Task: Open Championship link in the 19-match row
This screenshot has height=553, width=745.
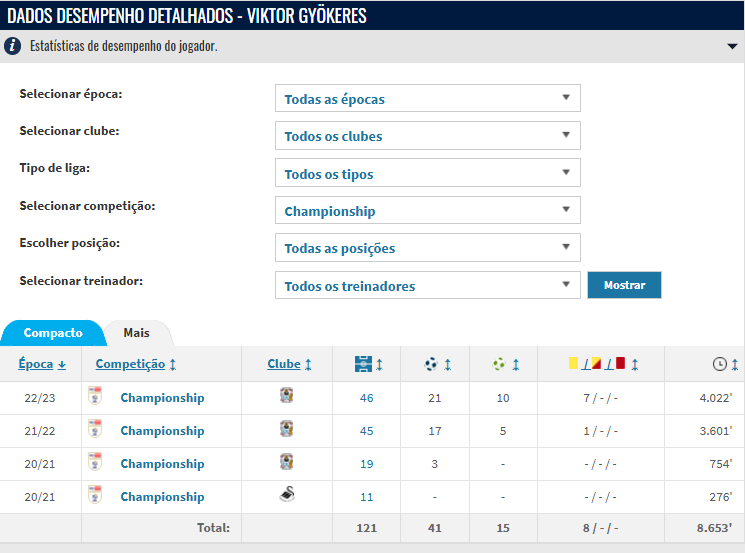Action: 162,464
